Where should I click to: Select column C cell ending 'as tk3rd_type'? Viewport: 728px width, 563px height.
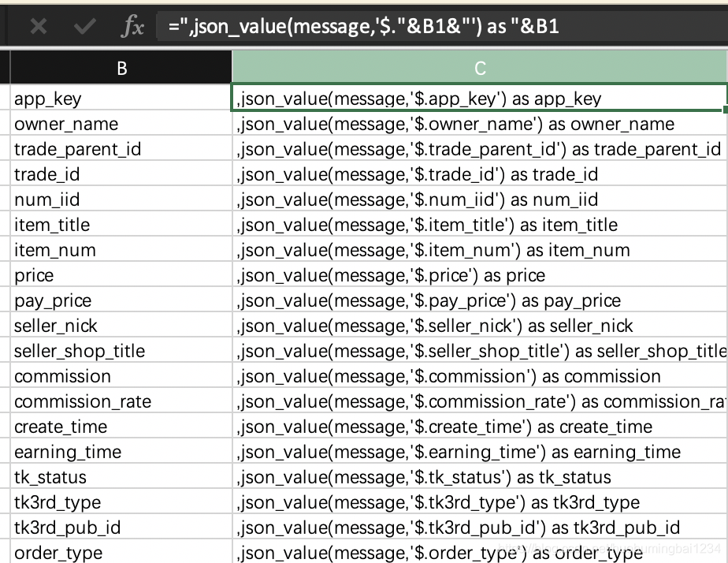pos(480,501)
